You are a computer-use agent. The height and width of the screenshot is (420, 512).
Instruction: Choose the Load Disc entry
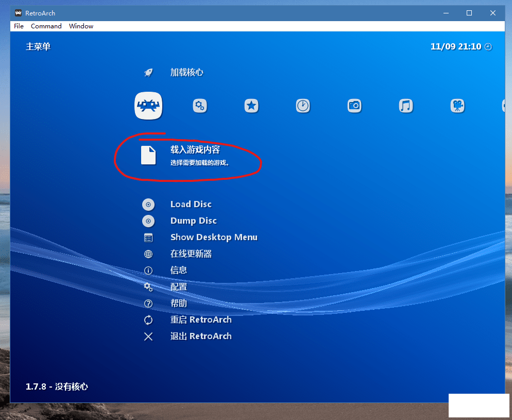click(x=191, y=205)
